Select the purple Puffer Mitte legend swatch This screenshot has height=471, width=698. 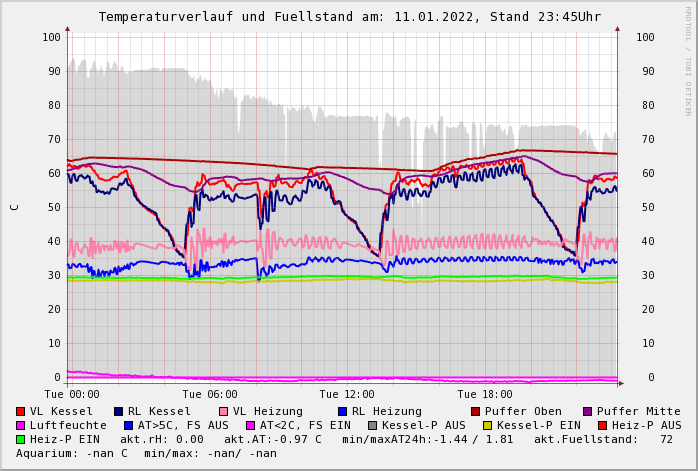588,411
